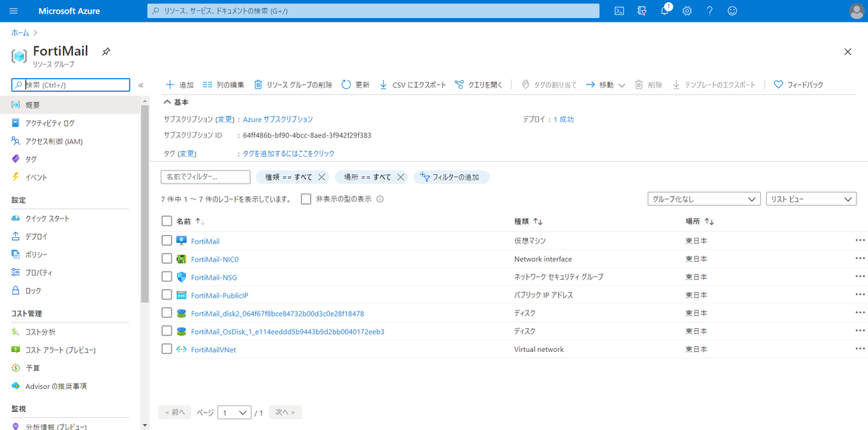Open the directory and subscription filter icon
This screenshot has height=430, width=868.
(642, 11)
